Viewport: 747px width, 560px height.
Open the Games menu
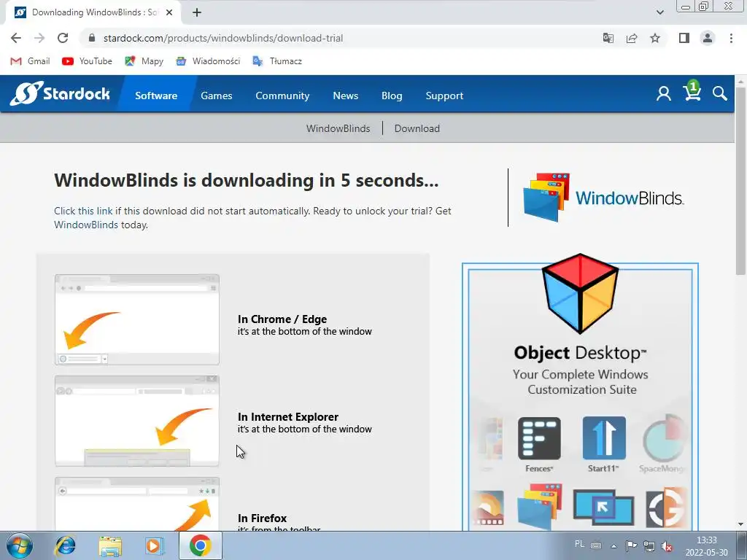pos(216,96)
